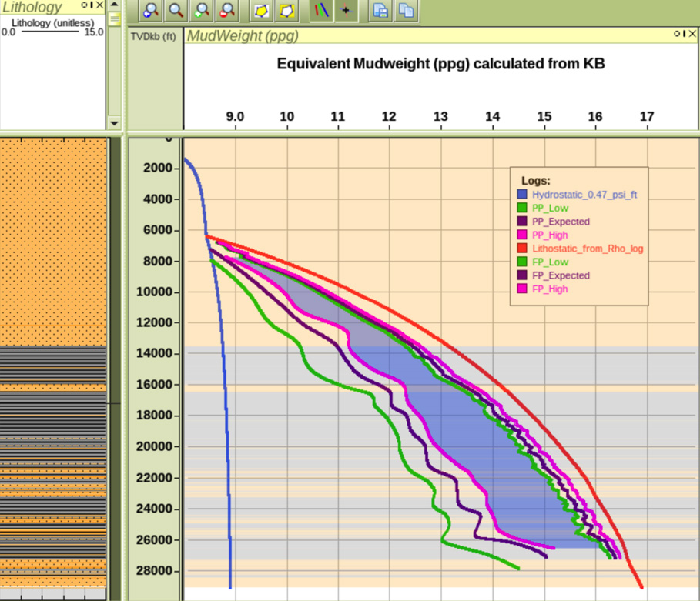Click the FP_Expected purple legend swatch

tap(522, 275)
